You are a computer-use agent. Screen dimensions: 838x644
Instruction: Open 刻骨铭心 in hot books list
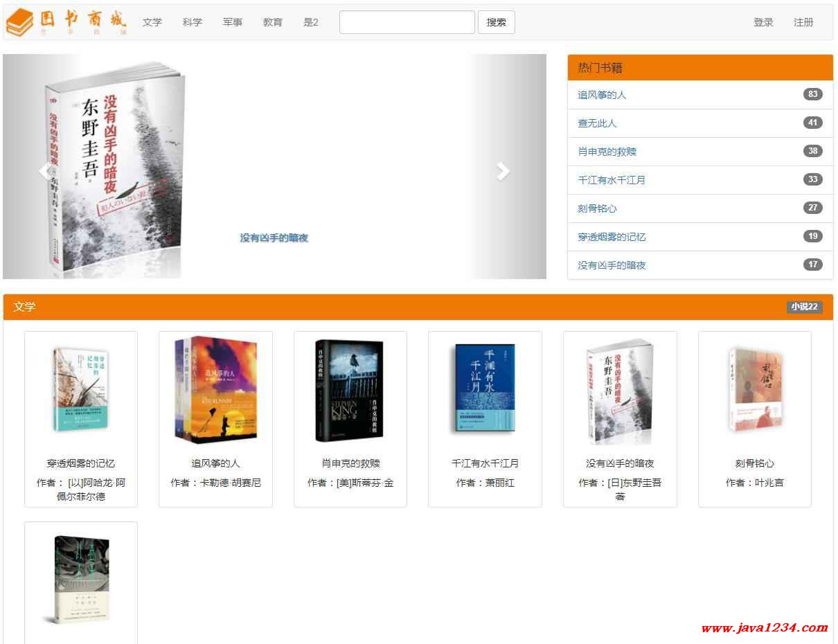pos(597,208)
